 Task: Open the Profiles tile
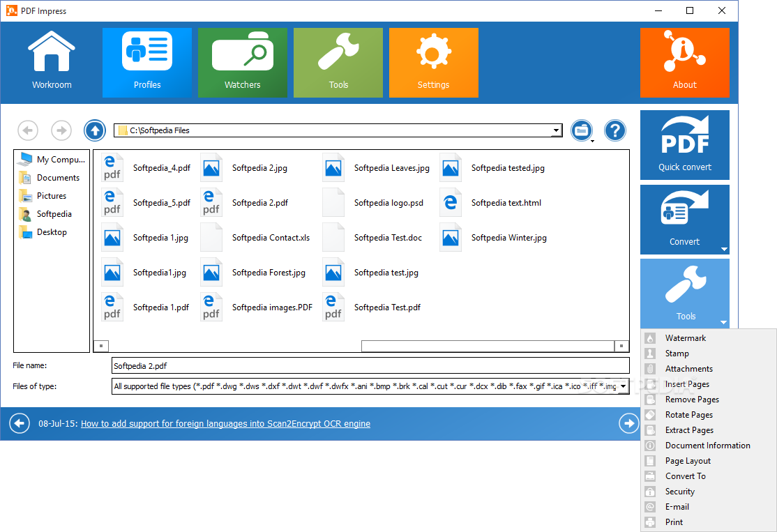coord(147,63)
